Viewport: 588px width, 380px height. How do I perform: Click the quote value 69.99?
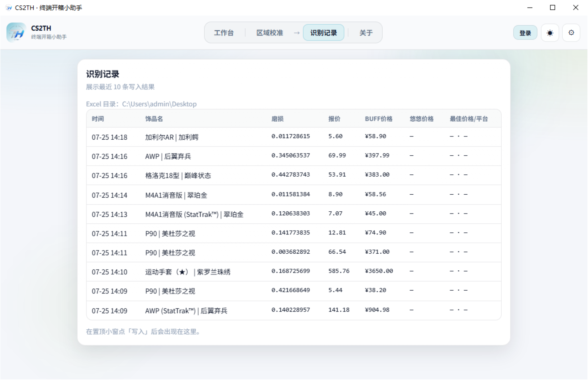[x=337, y=156]
